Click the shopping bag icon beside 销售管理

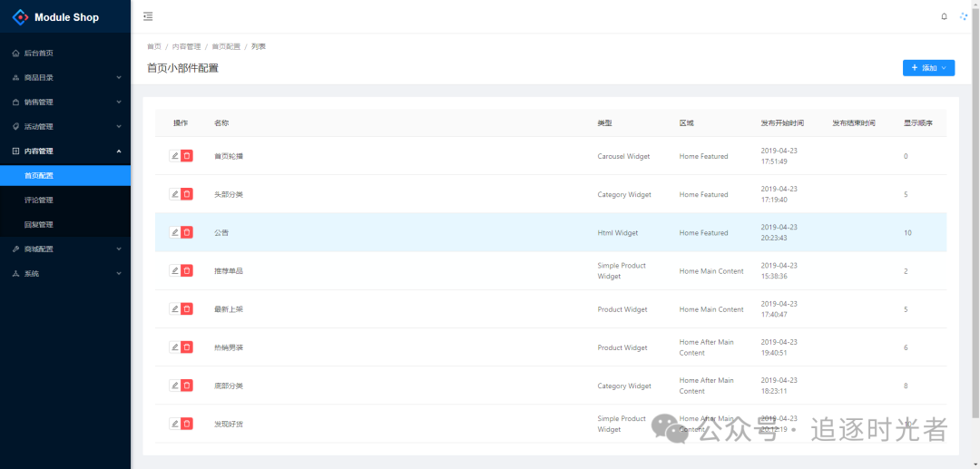(15, 102)
